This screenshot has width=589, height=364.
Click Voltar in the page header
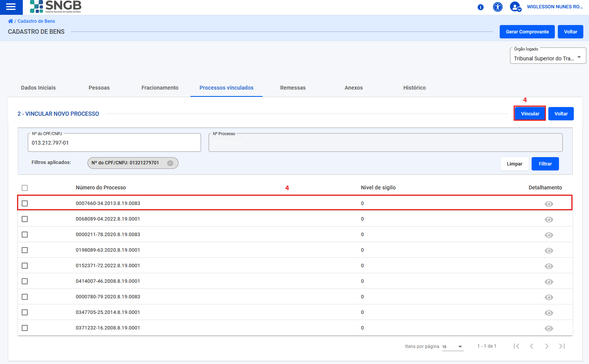click(x=570, y=32)
